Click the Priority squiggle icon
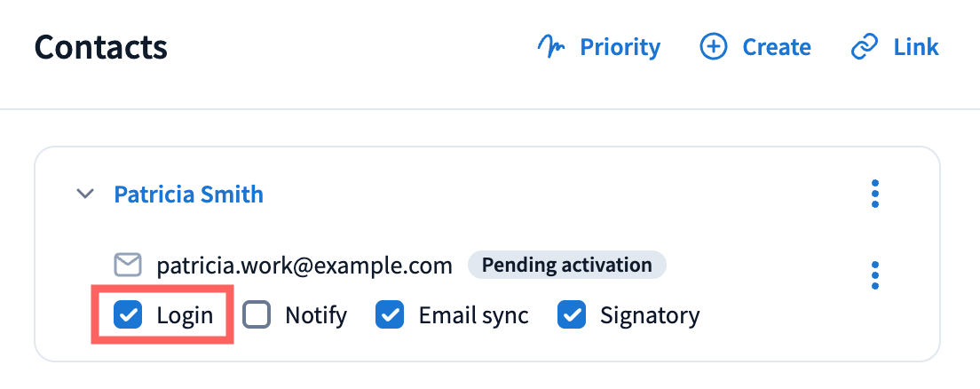The height and width of the screenshot is (389, 980). click(x=552, y=47)
